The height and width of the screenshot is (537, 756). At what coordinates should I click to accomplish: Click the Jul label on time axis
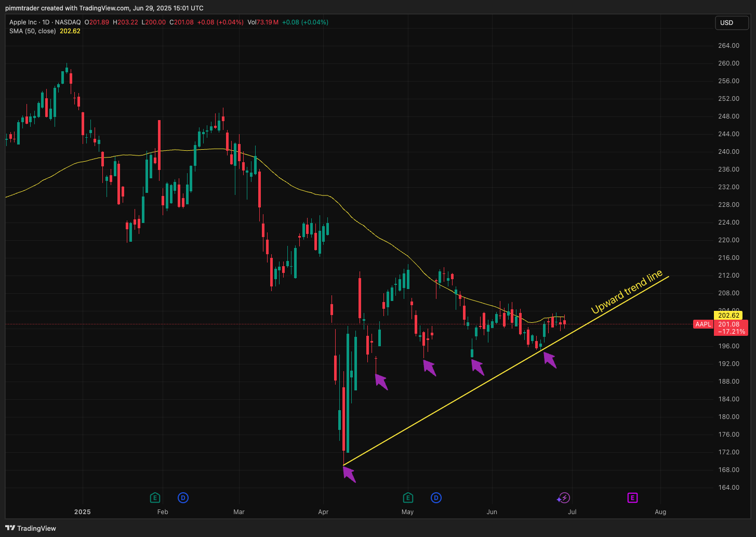point(572,512)
